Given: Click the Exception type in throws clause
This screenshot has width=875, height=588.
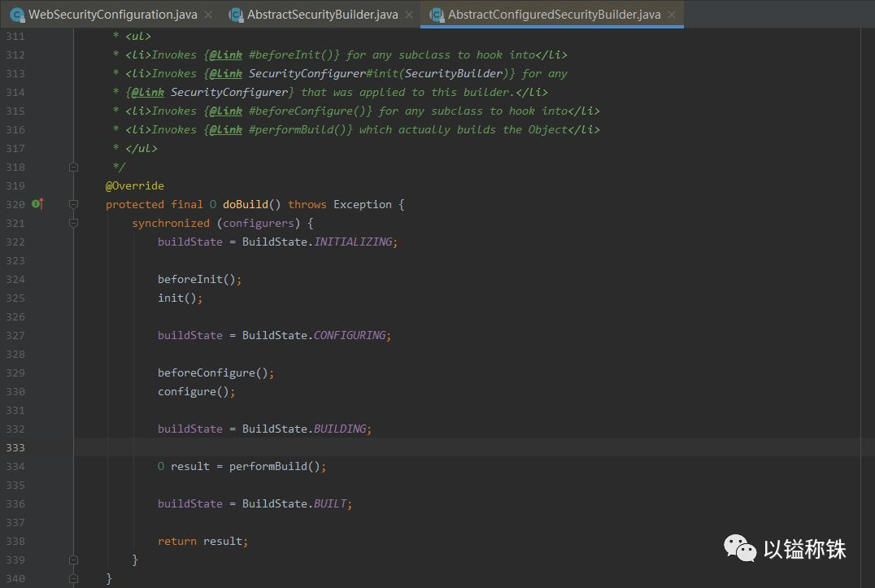Looking at the screenshot, I should pos(362,204).
